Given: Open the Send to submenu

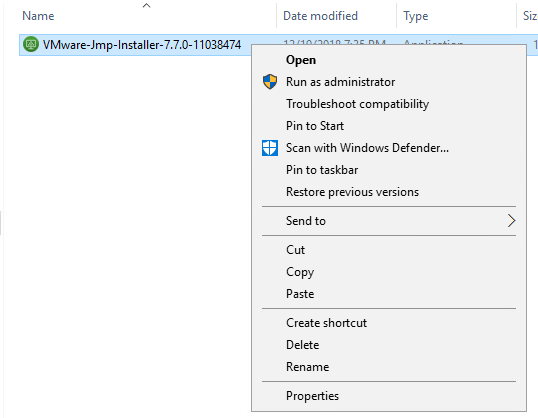Looking at the screenshot, I should point(389,221).
